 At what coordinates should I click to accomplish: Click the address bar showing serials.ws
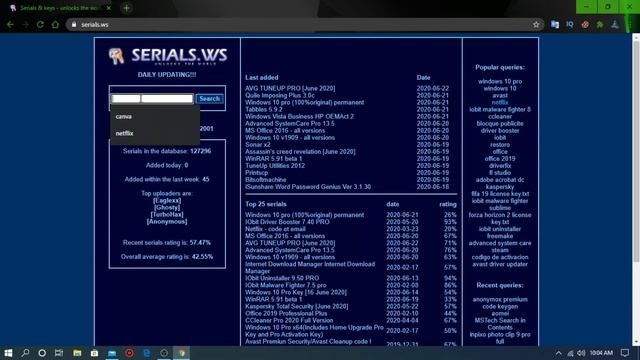coord(306,24)
